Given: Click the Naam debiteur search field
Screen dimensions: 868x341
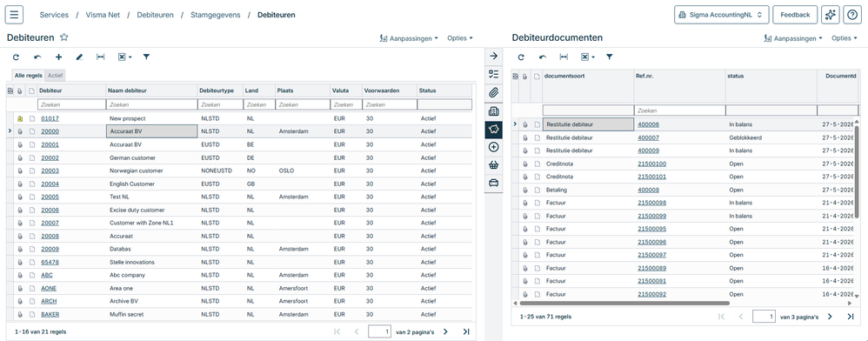Looking at the screenshot, I should coord(151,104).
